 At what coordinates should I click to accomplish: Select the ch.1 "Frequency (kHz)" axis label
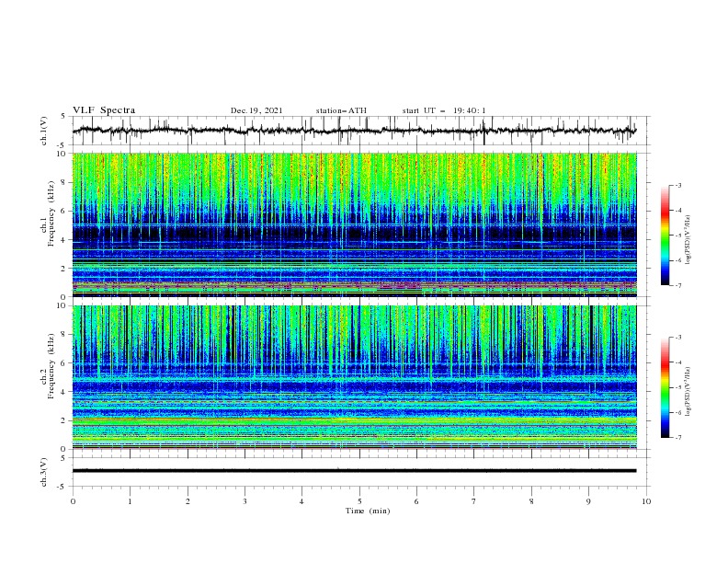click(x=51, y=213)
